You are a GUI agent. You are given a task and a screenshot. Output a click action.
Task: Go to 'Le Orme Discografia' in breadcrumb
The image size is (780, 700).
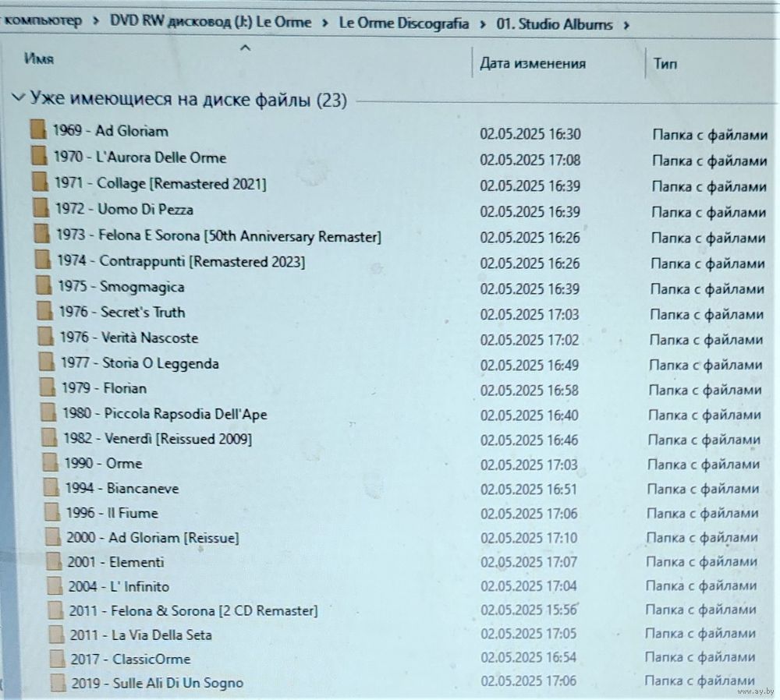pos(404,23)
